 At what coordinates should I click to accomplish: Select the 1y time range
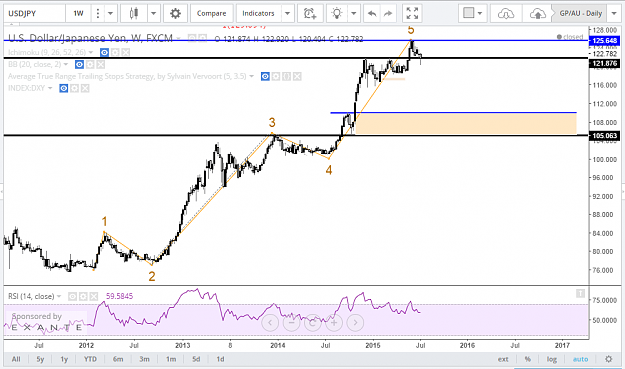[x=64, y=359]
